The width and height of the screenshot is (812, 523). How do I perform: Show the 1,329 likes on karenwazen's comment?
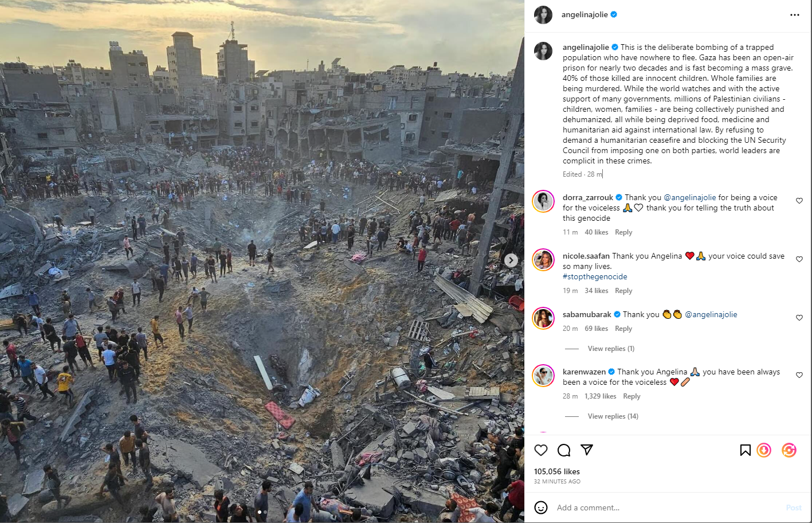(601, 396)
